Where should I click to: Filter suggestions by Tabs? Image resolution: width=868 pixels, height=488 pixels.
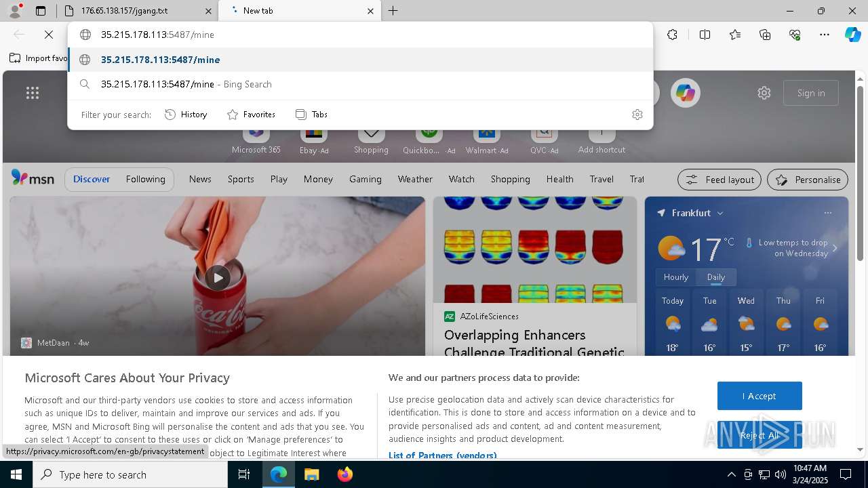coord(312,115)
